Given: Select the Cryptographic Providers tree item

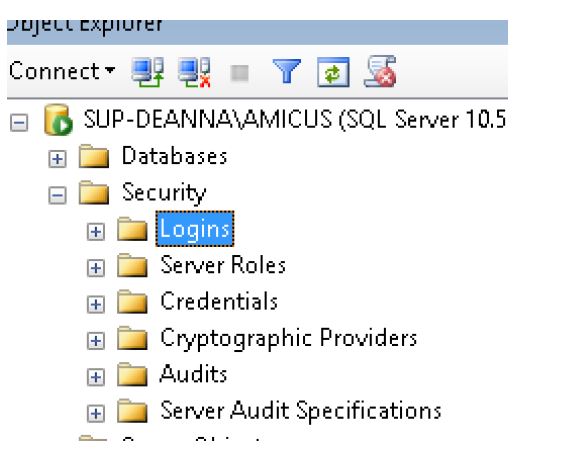Looking at the screenshot, I should pyautogui.click(x=289, y=339).
